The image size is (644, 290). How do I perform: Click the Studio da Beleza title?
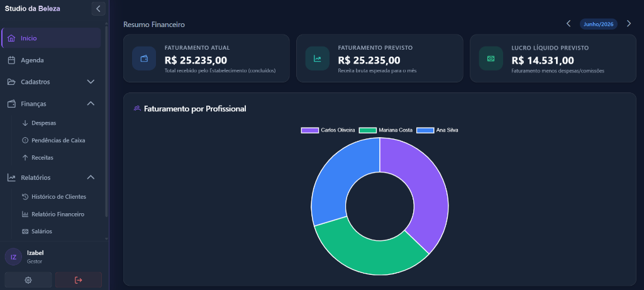point(33,9)
